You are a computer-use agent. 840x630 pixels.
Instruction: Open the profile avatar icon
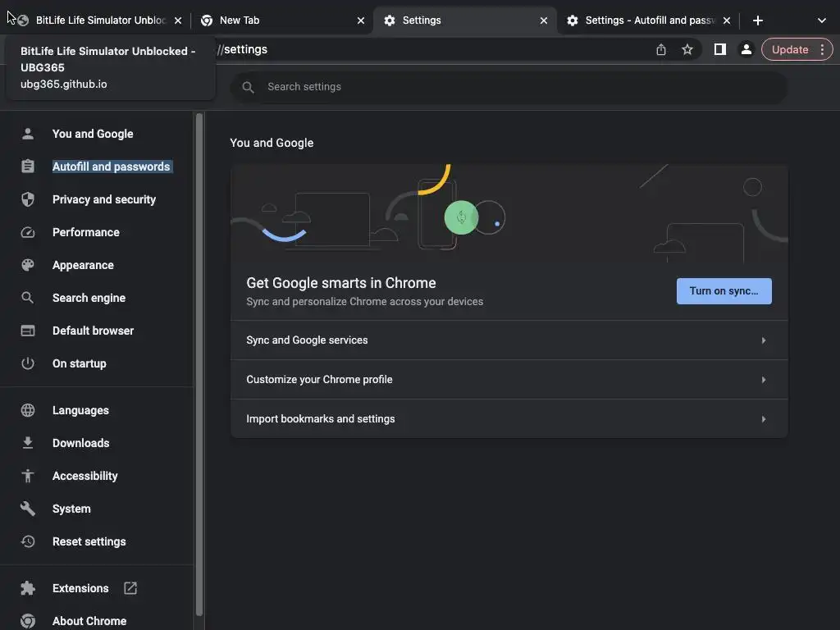point(746,49)
